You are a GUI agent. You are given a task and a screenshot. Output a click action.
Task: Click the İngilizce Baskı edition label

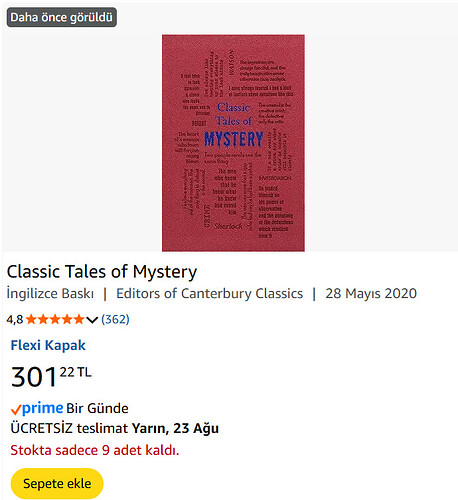point(50,293)
